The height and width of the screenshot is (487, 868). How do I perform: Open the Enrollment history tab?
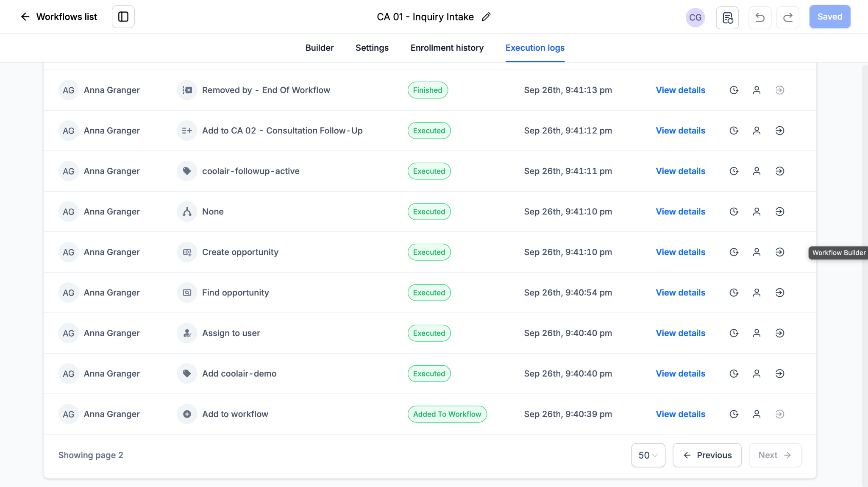[447, 48]
